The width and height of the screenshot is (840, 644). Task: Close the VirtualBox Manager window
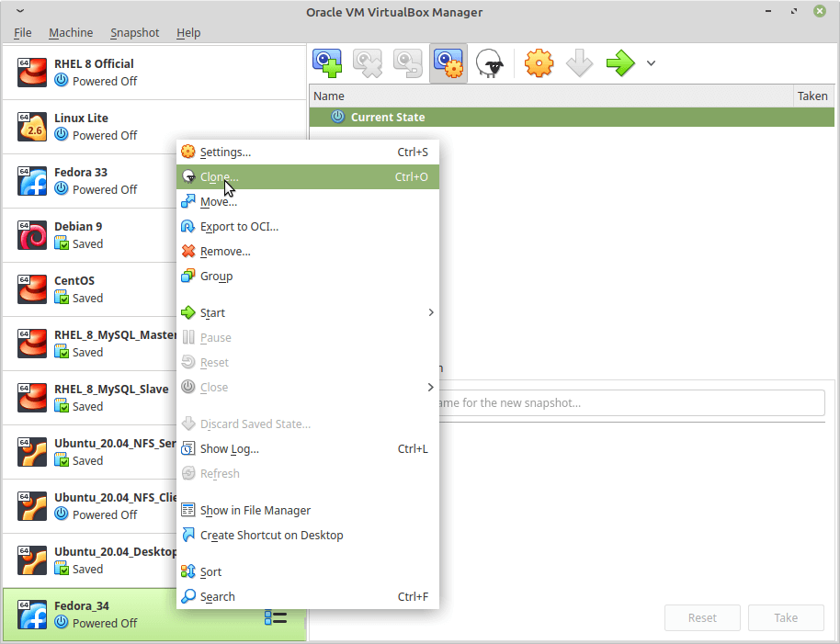coord(820,11)
